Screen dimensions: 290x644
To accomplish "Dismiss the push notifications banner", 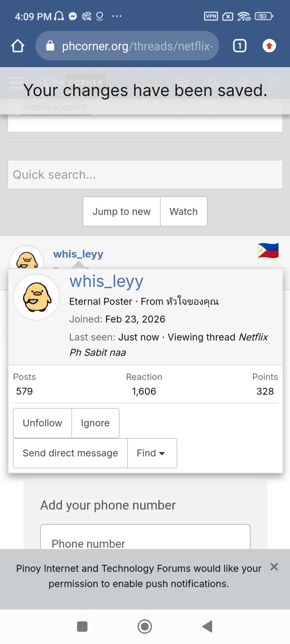I will pos(274,567).
